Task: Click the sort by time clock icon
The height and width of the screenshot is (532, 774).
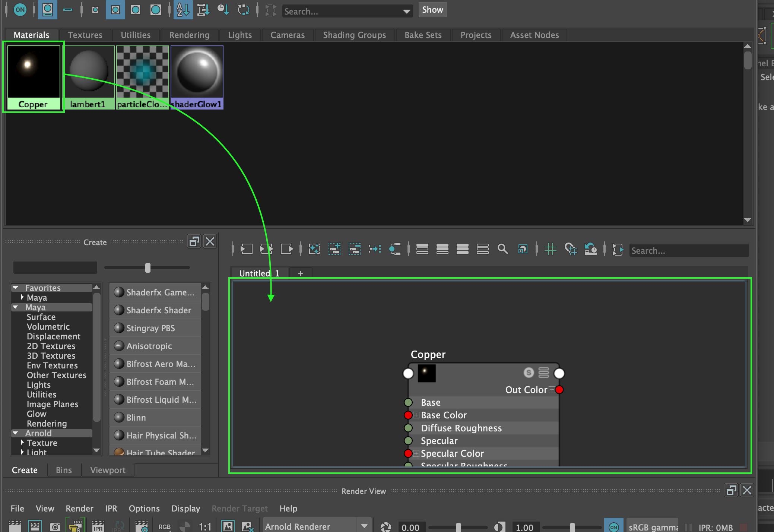Action: point(223,10)
